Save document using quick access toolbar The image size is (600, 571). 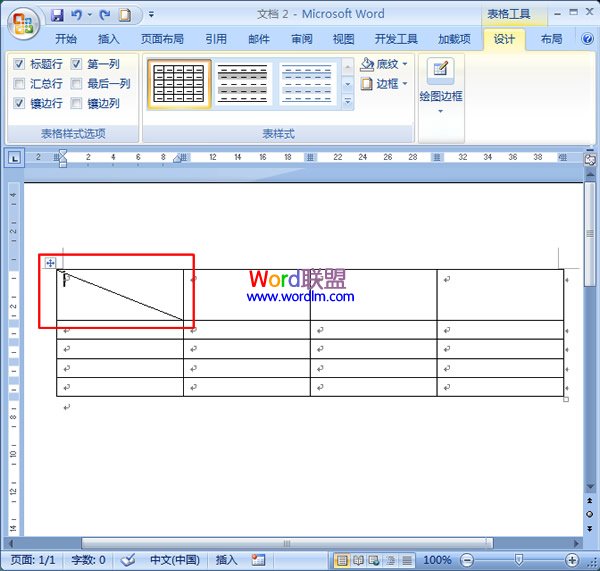57,15
